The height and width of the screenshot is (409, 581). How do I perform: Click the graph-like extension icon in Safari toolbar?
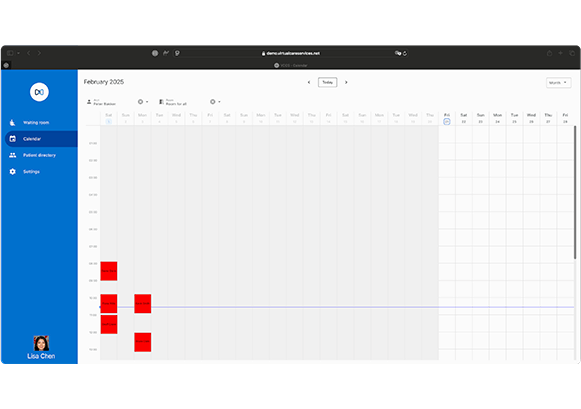coord(166,53)
